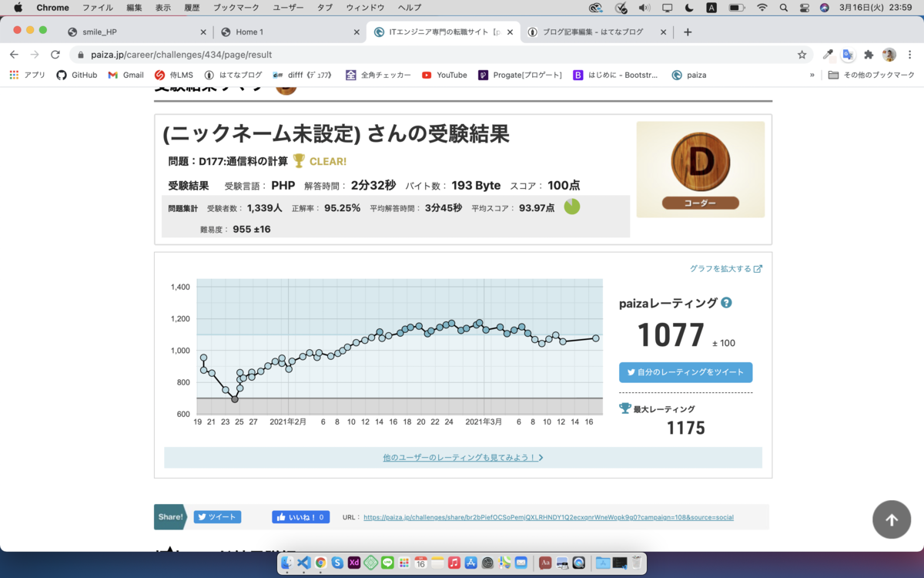This screenshot has width=924, height=578.
Task: Click the D rank コーダー badge image
Action: 701,170
